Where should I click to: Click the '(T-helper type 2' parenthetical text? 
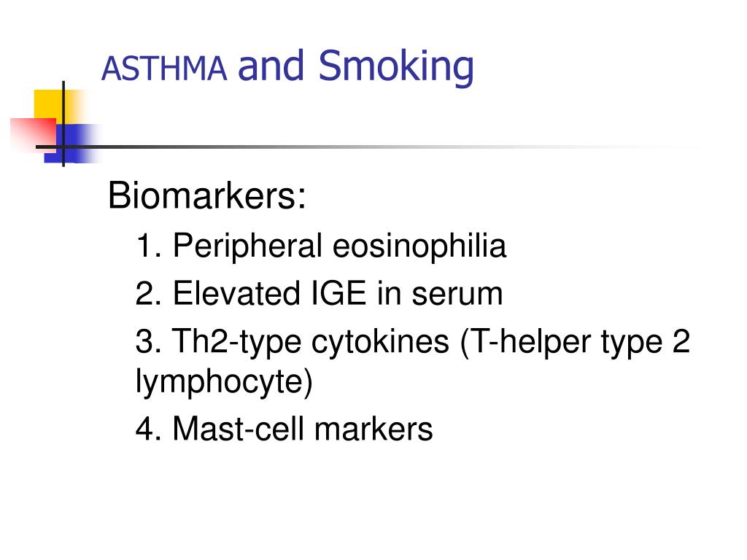coord(575,343)
